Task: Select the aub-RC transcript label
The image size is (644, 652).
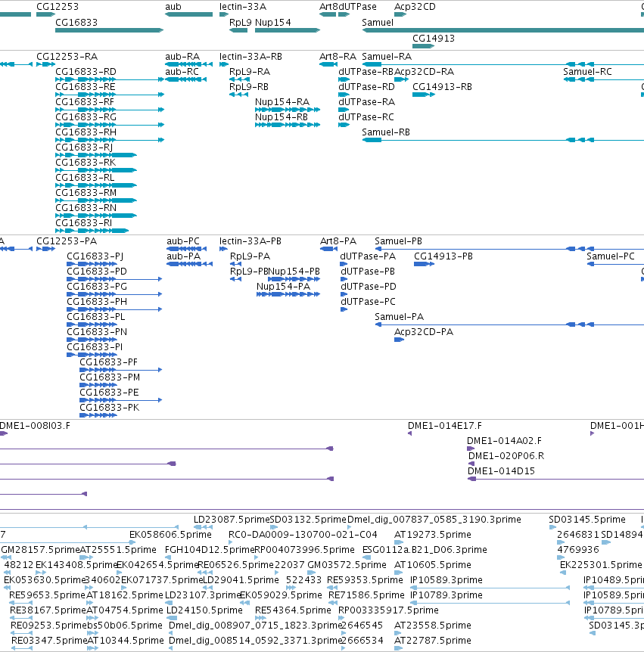Action: [182, 72]
